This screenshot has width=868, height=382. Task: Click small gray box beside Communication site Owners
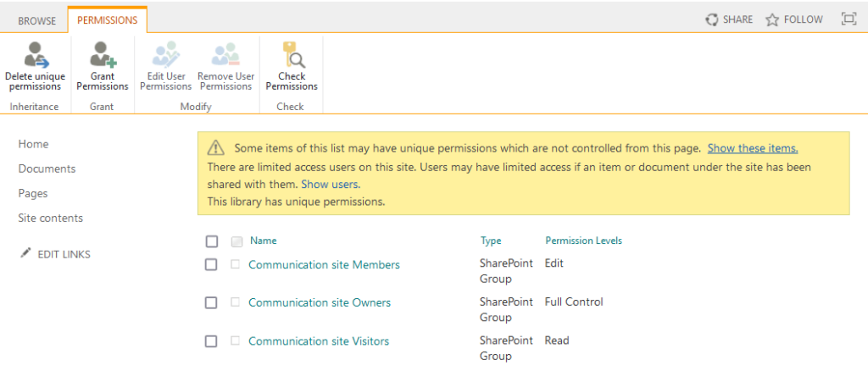[x=236, y=302]
